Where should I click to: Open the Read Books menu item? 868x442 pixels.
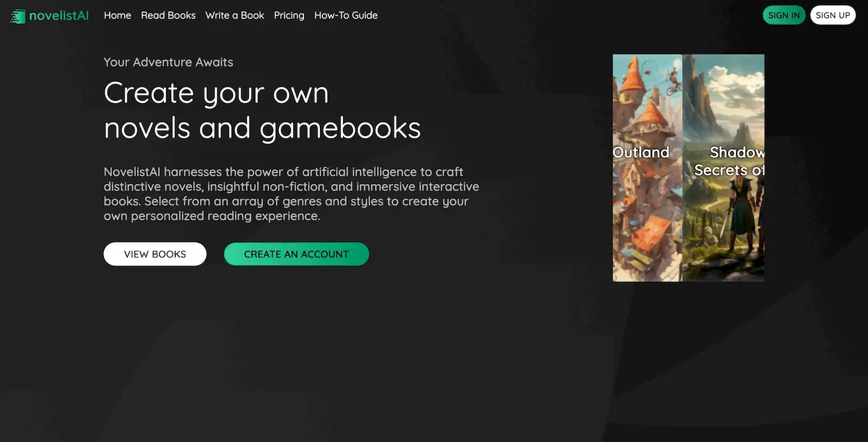tap(168, 15)
